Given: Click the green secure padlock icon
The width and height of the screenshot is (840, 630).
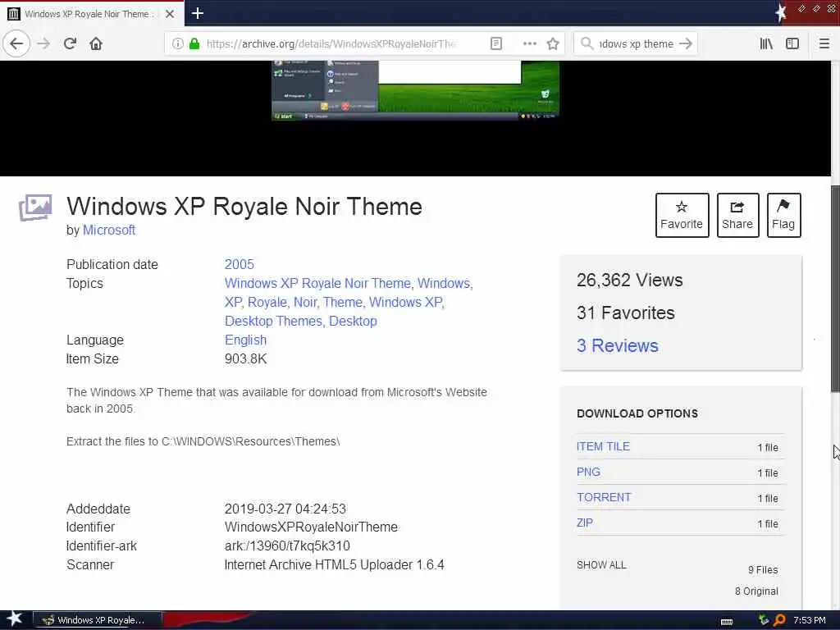Looking at the screenshot, I should [x=194, y=44].
